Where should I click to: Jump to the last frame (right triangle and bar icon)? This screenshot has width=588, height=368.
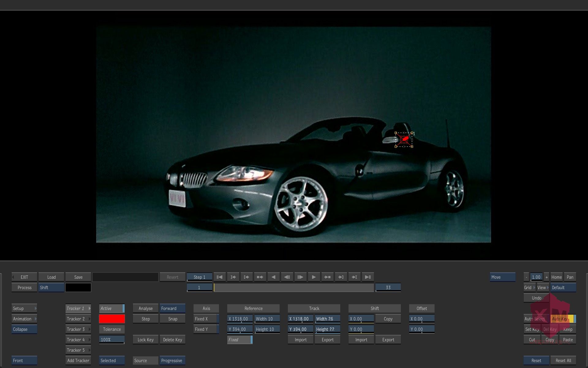point(368,277)
